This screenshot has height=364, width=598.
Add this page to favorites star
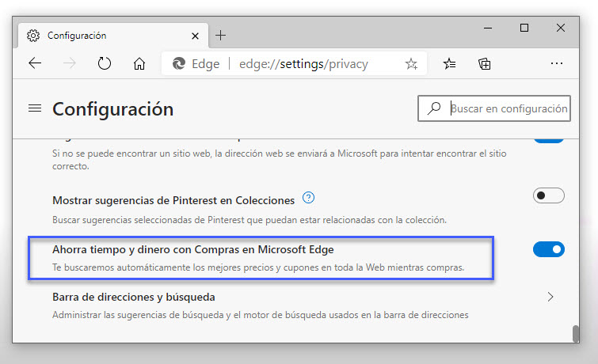pos(411,64)
